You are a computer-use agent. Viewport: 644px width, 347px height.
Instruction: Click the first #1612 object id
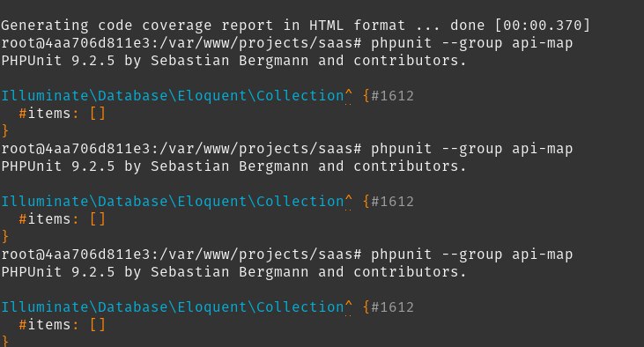click(392, 96)
